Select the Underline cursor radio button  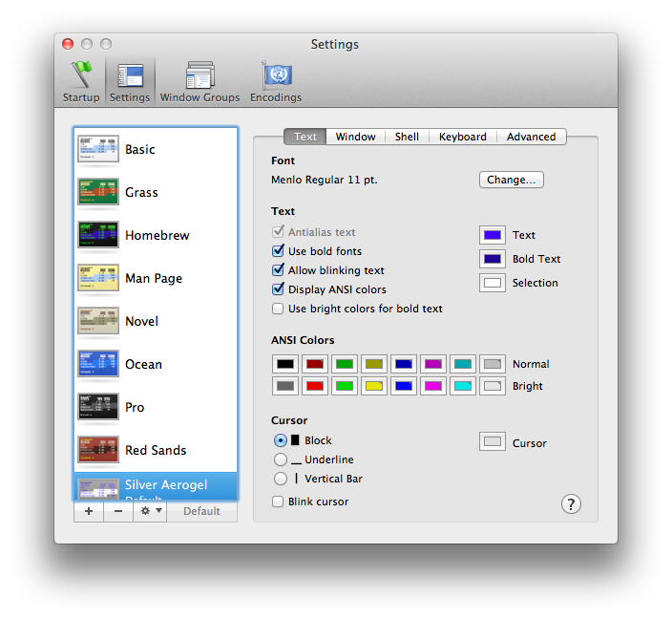(x=281, y=459)
